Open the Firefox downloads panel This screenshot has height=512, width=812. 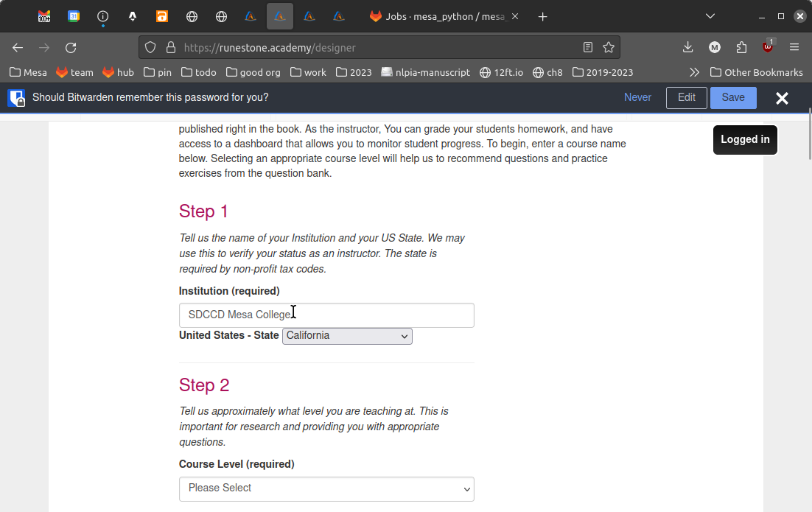pos(687,48)
